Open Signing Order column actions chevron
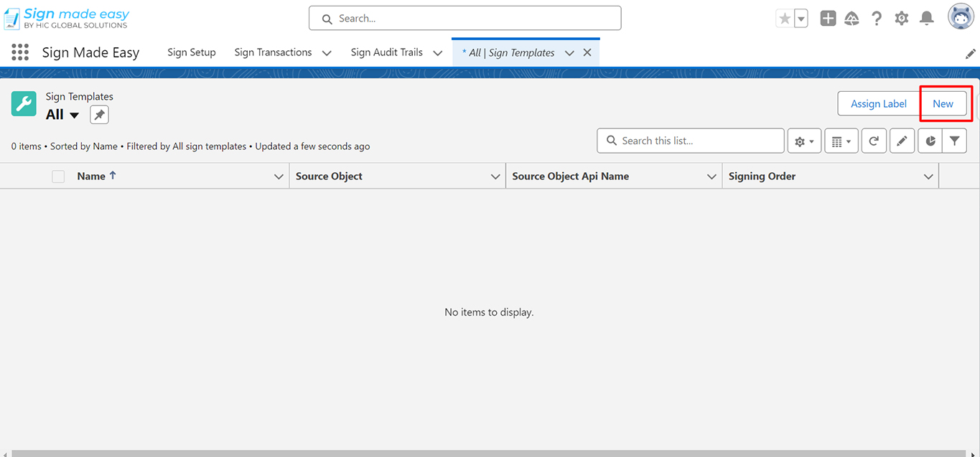This screenshot has height=457, width=980. pyautogui.click(x=928, y=176)
